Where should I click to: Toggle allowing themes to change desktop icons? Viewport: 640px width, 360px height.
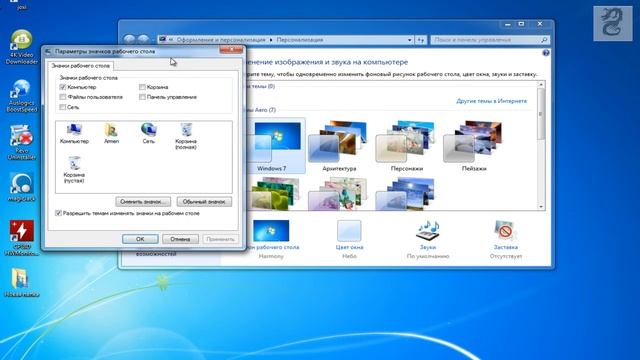coord(58,213)
